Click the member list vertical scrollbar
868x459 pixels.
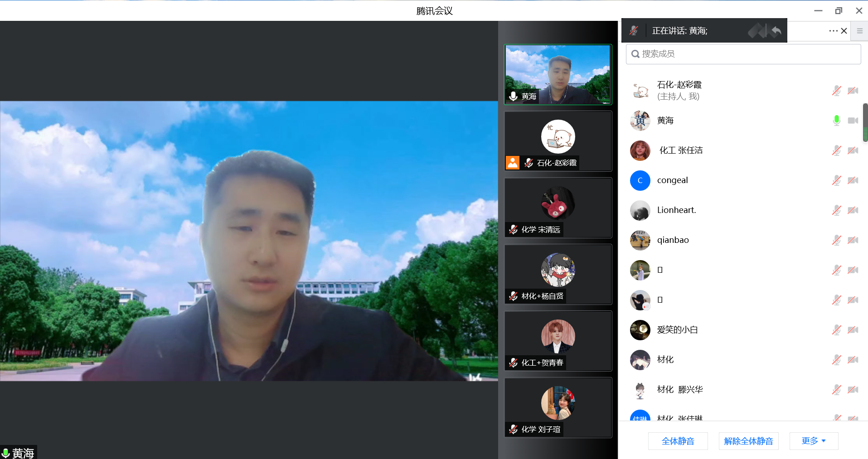point(865,122)
